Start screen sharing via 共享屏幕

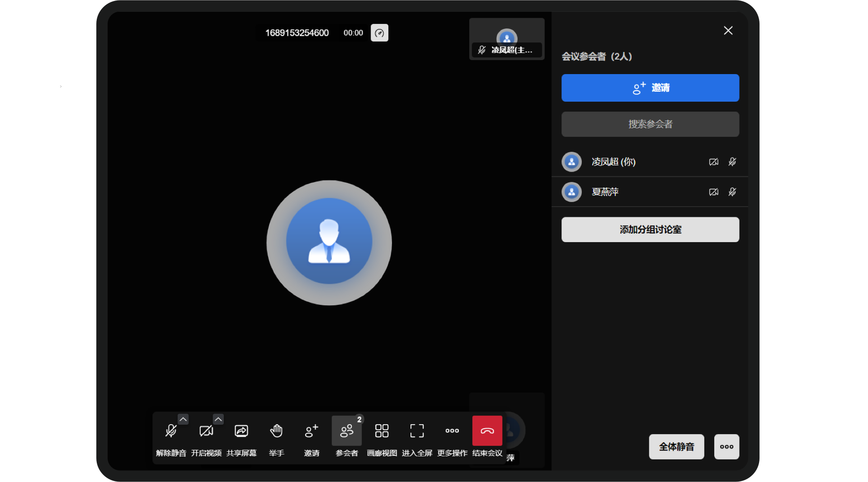tap(241, 436)
